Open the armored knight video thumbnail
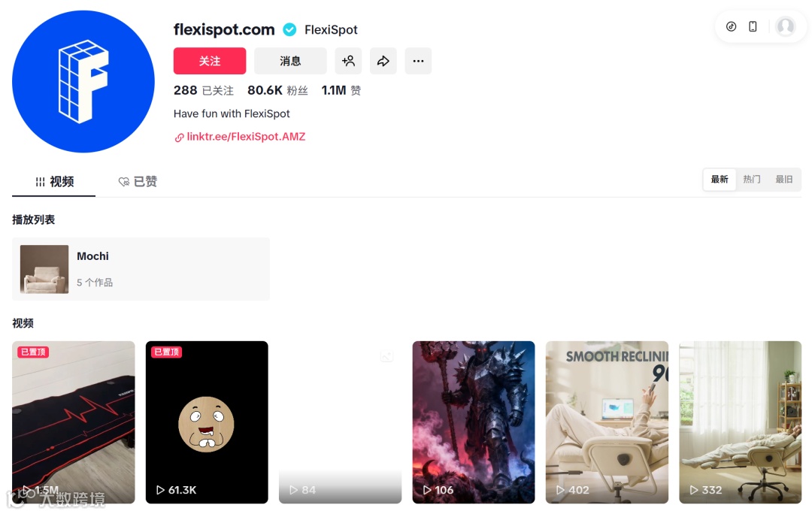The height and width of the screenshot is (514, 812). (474, 422)
